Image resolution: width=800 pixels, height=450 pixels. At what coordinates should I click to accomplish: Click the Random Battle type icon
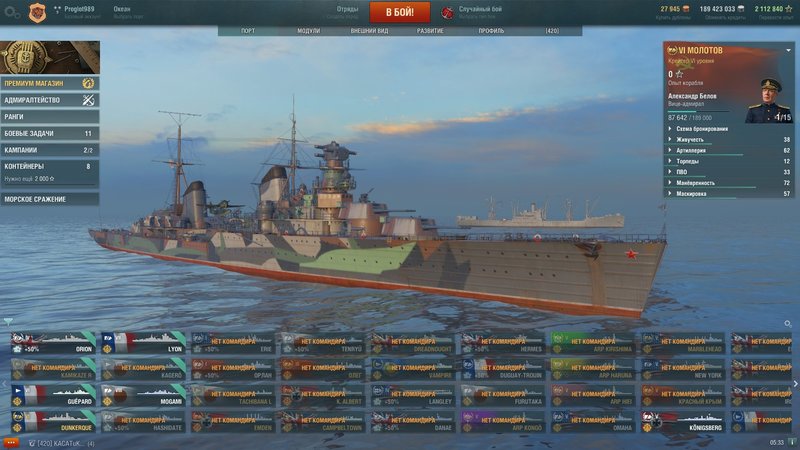pyautogui.click(x=447, y=12)
